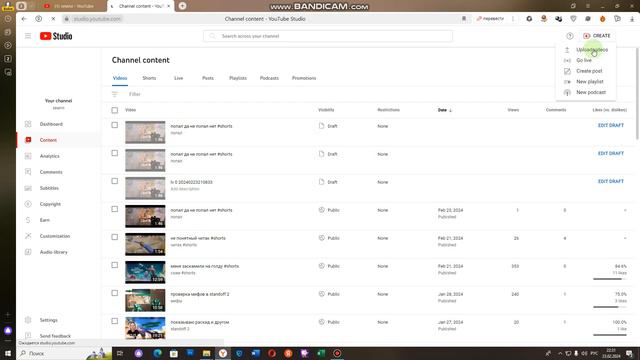640x360 pixels.
Task: Select checkbox for 'показываю расклад и другом'
Action: pos(115,321)
